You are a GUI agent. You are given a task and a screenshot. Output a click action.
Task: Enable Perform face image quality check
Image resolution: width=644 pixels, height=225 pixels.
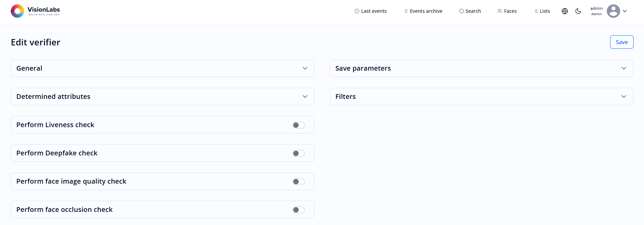click(298, 181)
